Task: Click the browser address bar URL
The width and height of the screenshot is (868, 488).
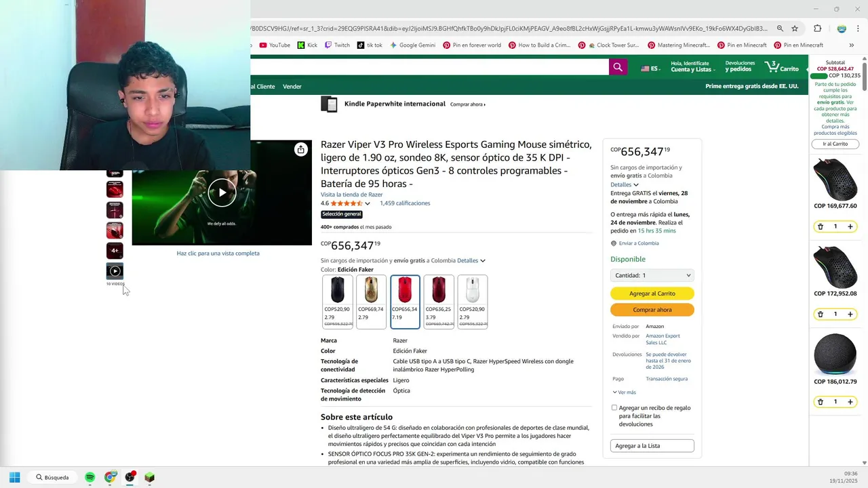Action: 510,28
